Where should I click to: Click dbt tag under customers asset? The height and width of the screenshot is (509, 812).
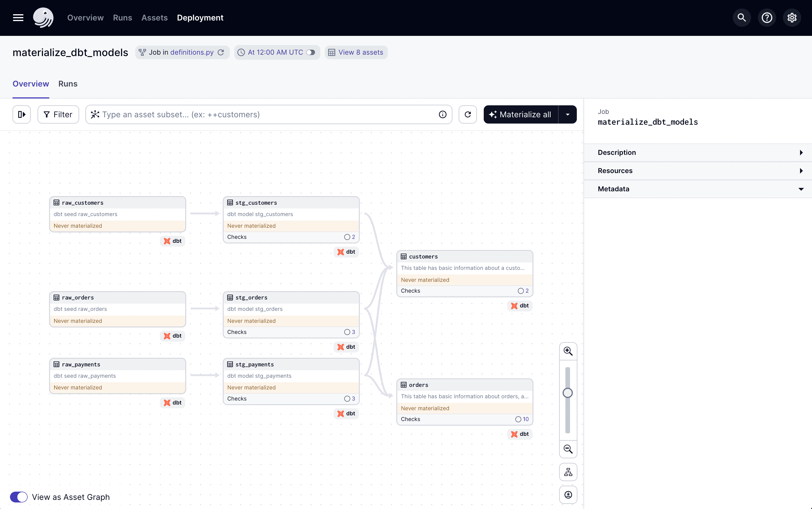tap(520, 306)
